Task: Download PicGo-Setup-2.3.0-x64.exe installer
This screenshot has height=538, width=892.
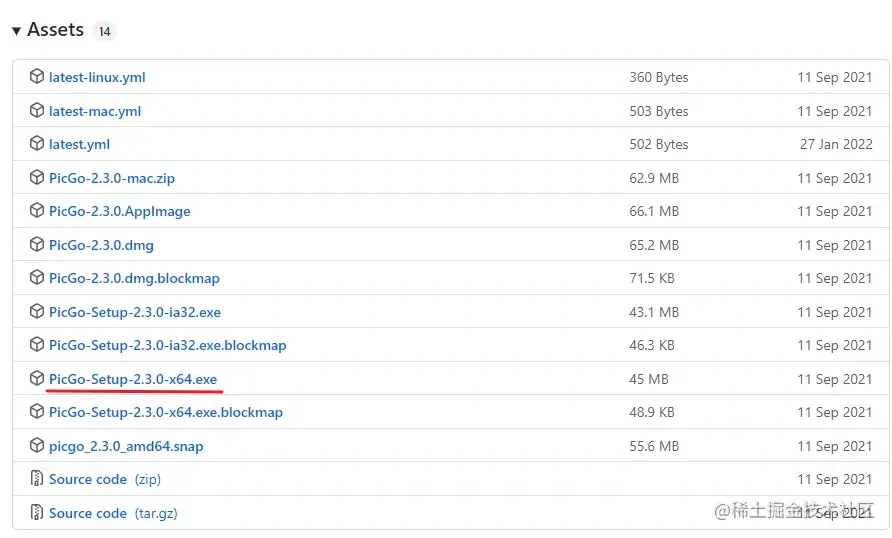Action: 133,379
